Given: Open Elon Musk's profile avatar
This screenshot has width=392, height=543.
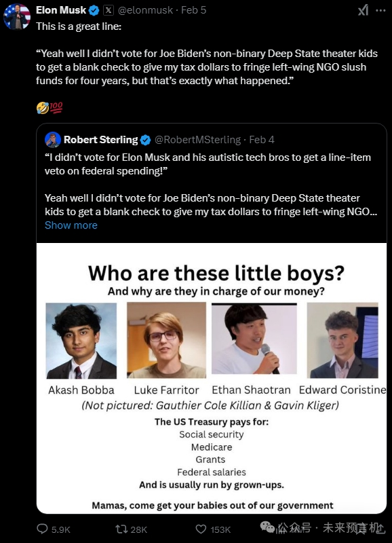Looking at the screenshot, I should click(x=16, y=16).
